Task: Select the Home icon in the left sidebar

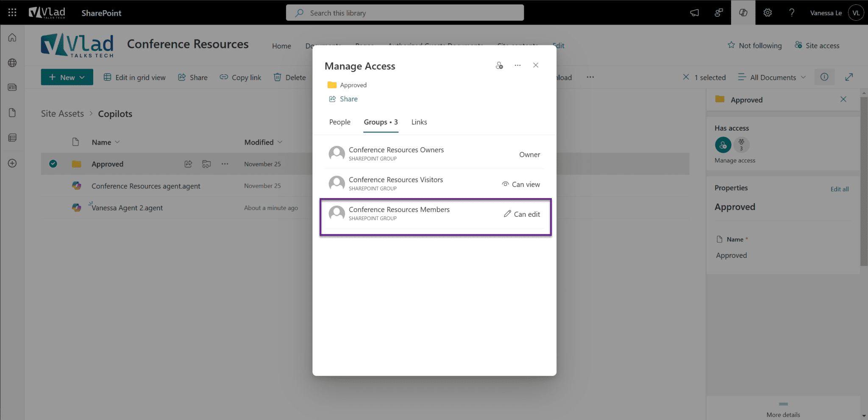Action: (12, 37)
